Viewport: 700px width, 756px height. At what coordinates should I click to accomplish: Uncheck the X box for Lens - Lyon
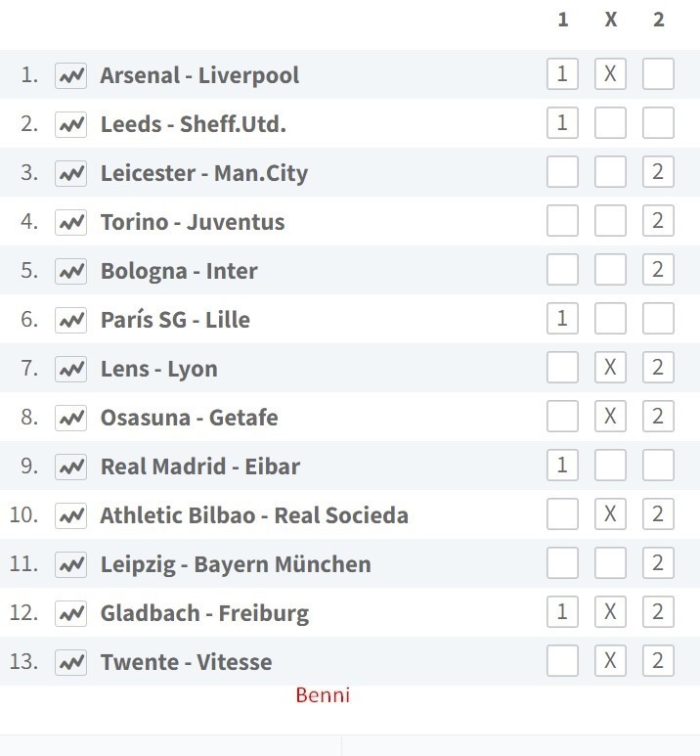(x=610, y=368)
